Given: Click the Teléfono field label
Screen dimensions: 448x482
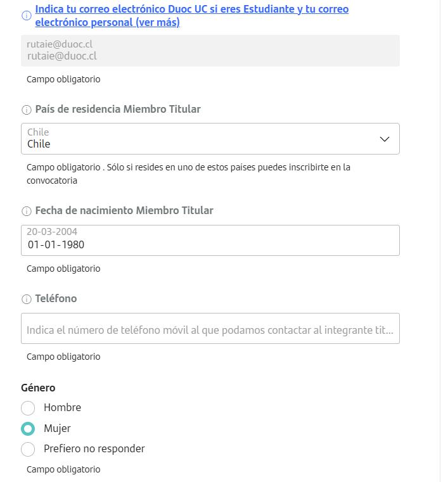Looking at the screenshot, I should (56, 298).
